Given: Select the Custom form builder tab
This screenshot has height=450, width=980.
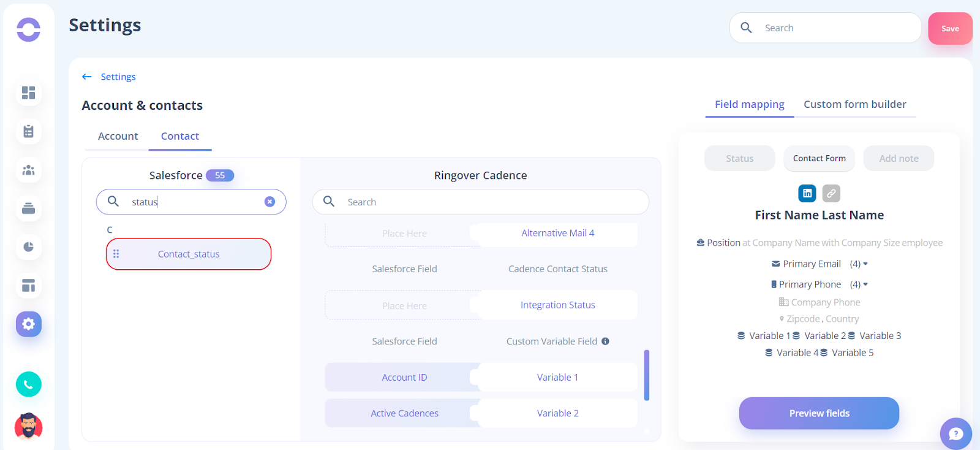Looking at the screenshot, I should coord(855,104).
